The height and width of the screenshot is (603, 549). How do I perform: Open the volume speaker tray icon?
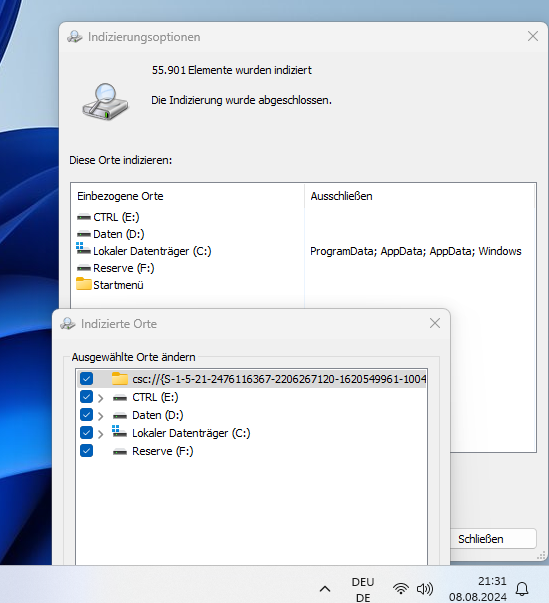(x=425, y=588)
